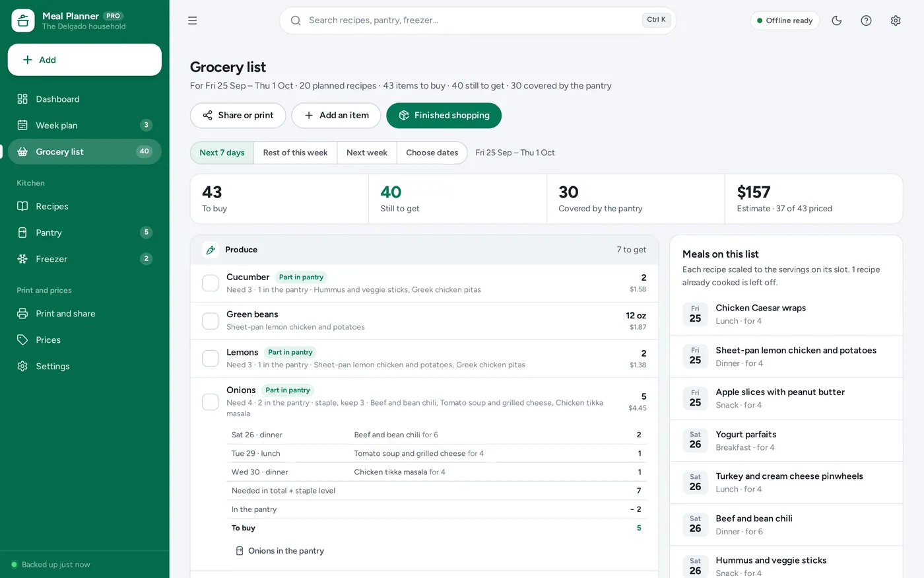Viewport: 924px width, 578px height.
Task: Check off Cucumber on the grocery list
Action: coord(211,283)
